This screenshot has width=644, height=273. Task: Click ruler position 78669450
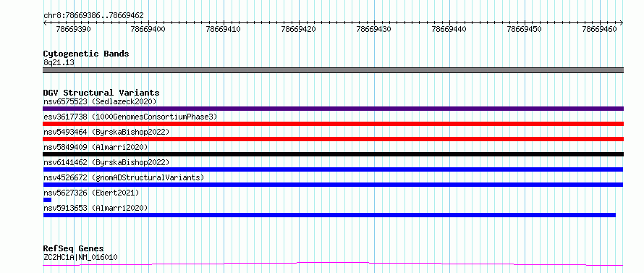525,29
